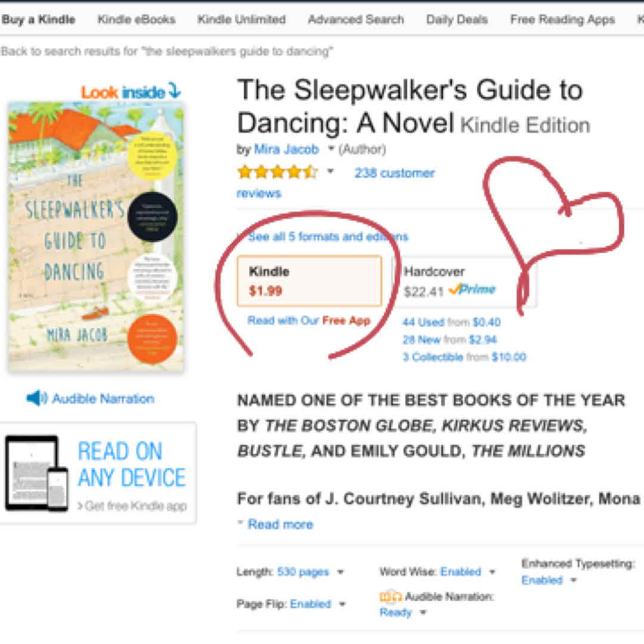
Task: Open the 238 customer reviews link
Action: tap(394, 173)
